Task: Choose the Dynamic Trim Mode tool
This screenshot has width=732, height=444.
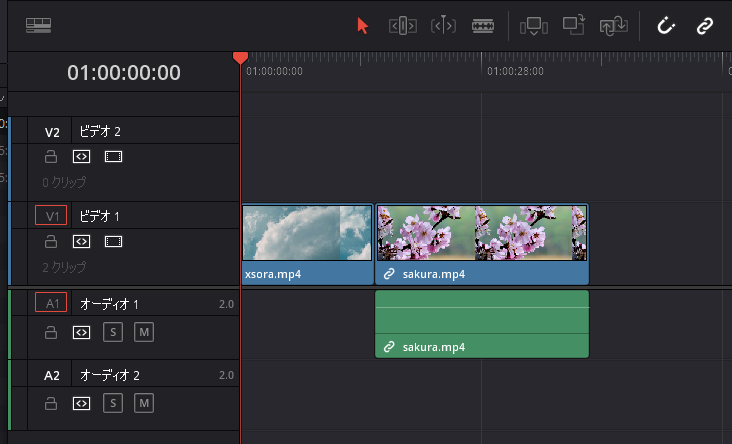Action: click(443, 26)
